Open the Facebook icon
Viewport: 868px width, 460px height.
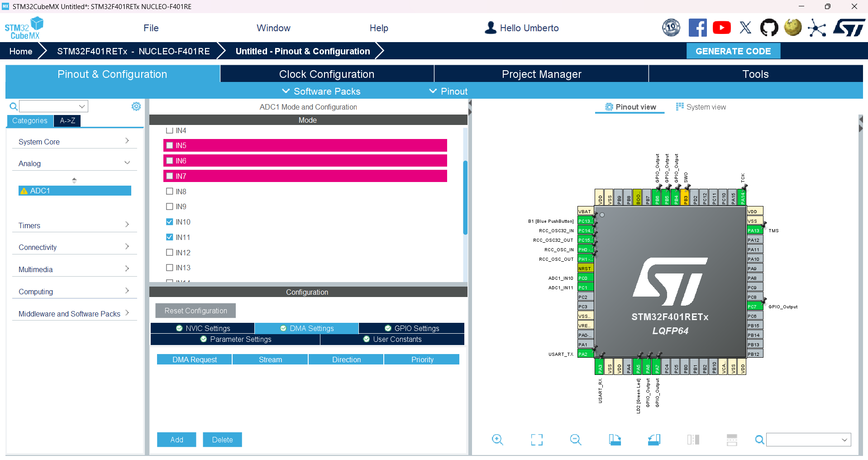coord(697,28)
